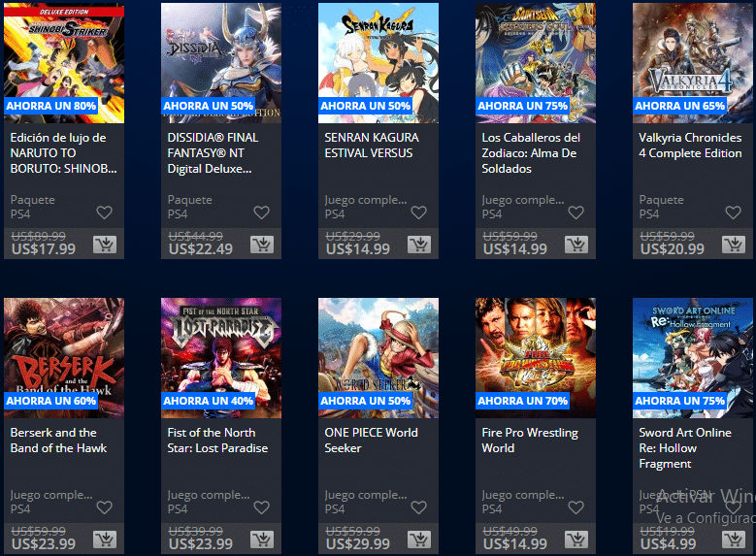Open the Valkyria Chronicles 4 cover thumbnail
This screenshot has height=556, width=756.
coord(692,63)
